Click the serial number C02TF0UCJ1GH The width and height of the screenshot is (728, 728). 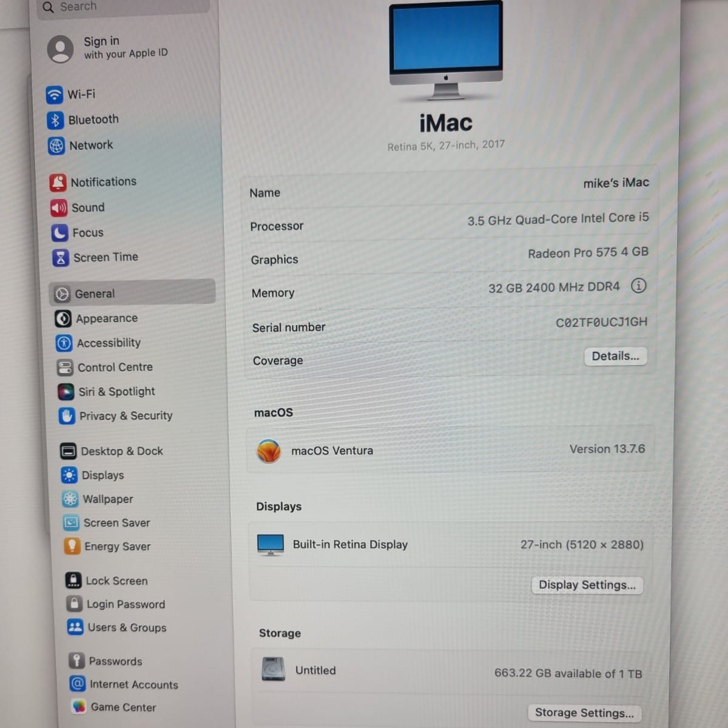point(601,322)
